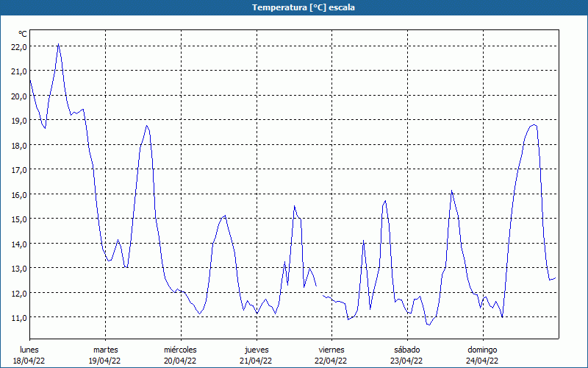588x368 pixels.
Task: Click the 'sábado' day label
Action: [x=407, y=350]
